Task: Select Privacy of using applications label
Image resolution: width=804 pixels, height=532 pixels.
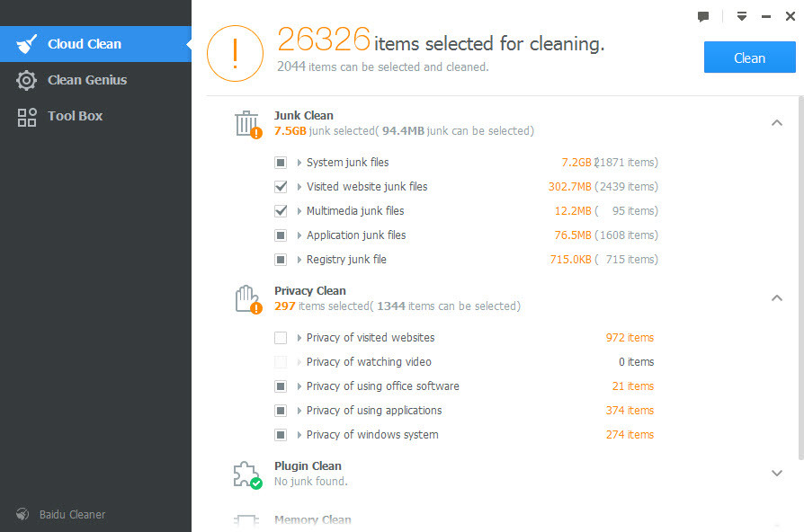Action: (374, 411)
